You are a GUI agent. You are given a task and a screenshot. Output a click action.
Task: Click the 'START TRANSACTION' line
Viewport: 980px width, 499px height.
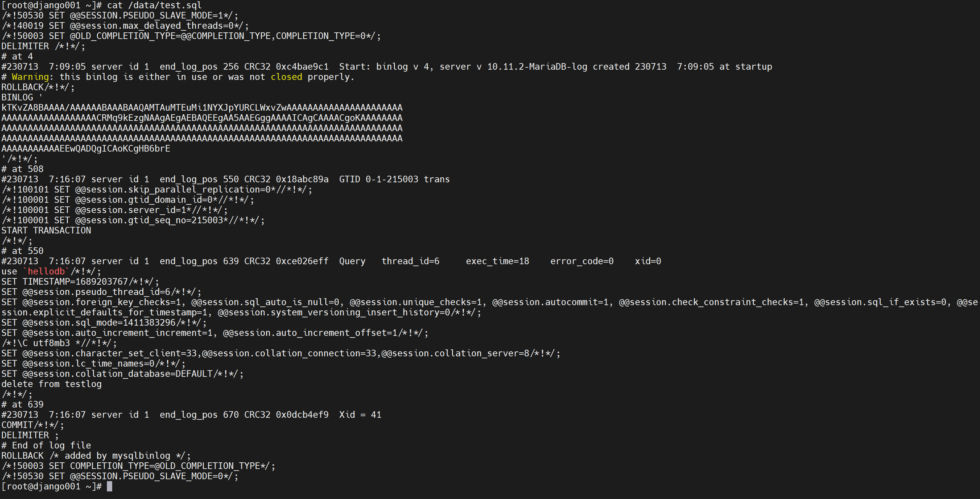(x=46, y=231)
